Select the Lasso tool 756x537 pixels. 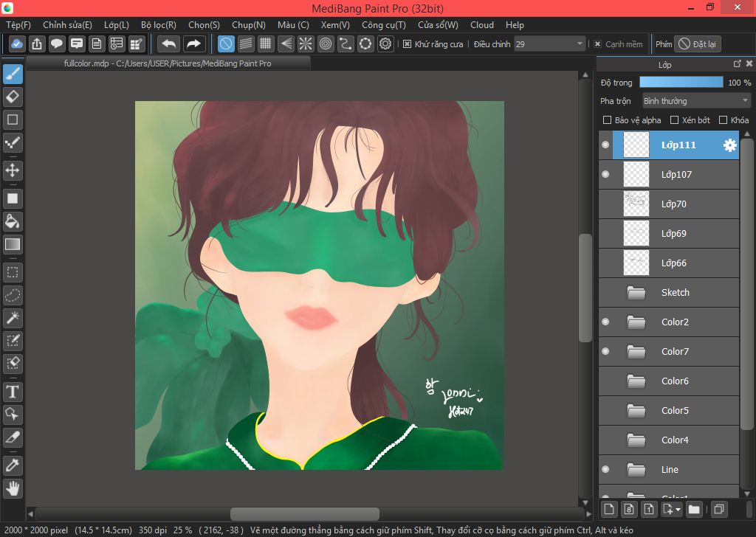13,295
